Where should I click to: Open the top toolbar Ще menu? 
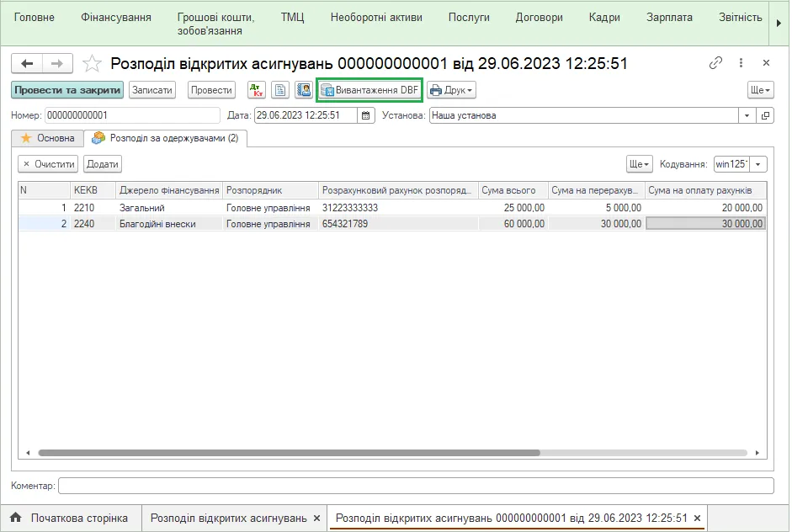[760, 90]
